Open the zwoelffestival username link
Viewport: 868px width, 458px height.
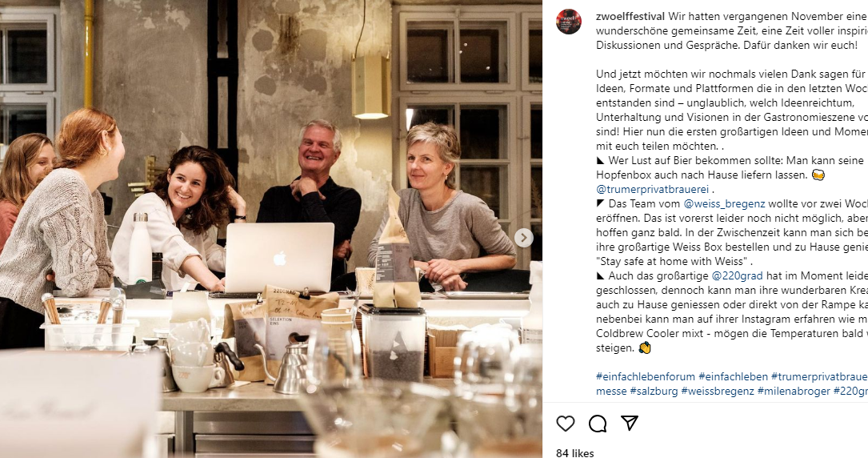630,17
